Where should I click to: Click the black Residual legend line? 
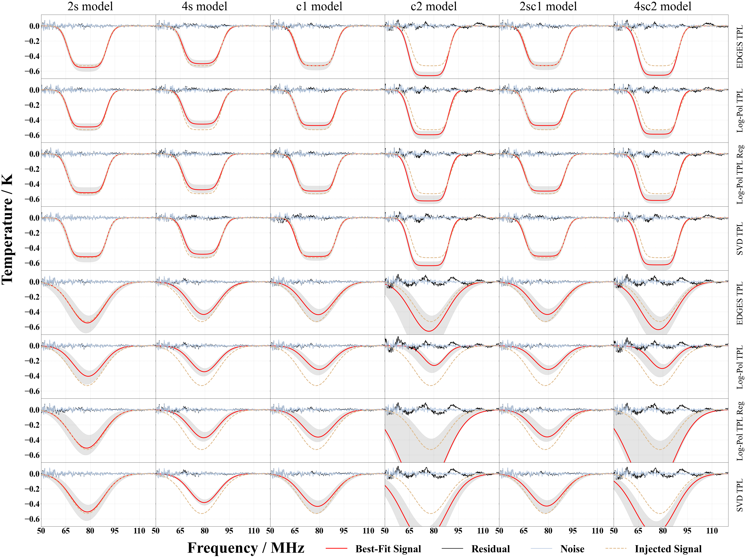[x=453, y=549]
